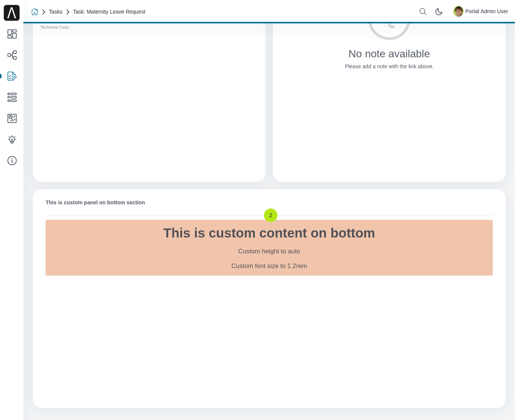Toggle dark mode with the moon icon
This screenshot has width=515, height=420.
[438, 12]
